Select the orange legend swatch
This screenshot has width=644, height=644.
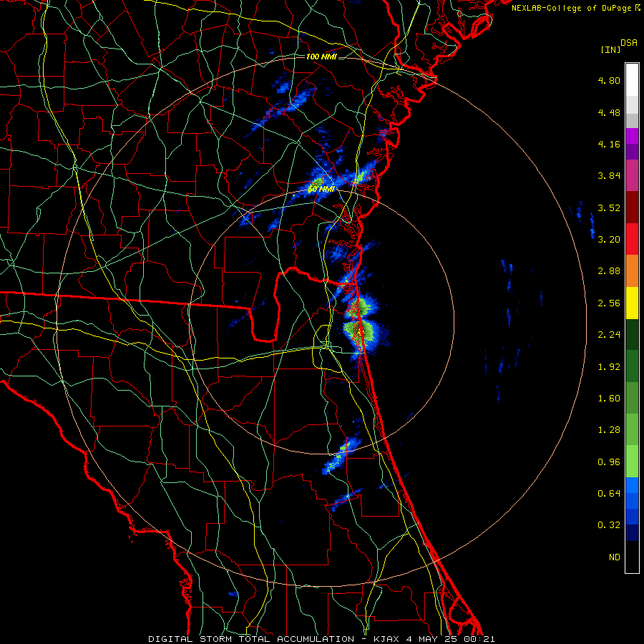pos(632,271)
